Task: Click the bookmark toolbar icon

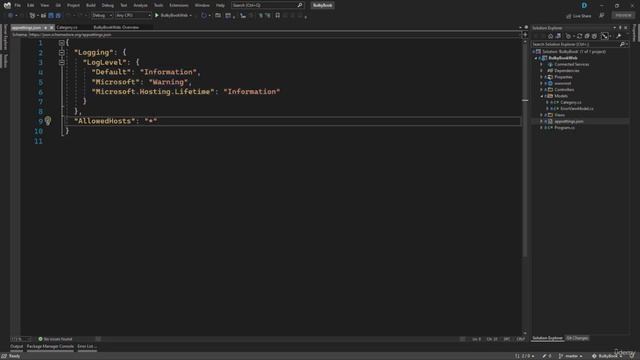Action: tap(278, 16)
